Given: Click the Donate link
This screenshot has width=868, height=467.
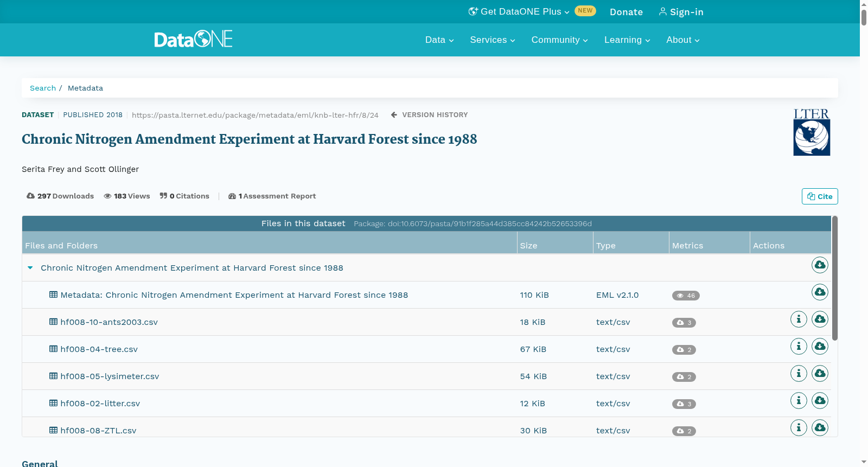Looking at the screenshot, I should [626, 12].
